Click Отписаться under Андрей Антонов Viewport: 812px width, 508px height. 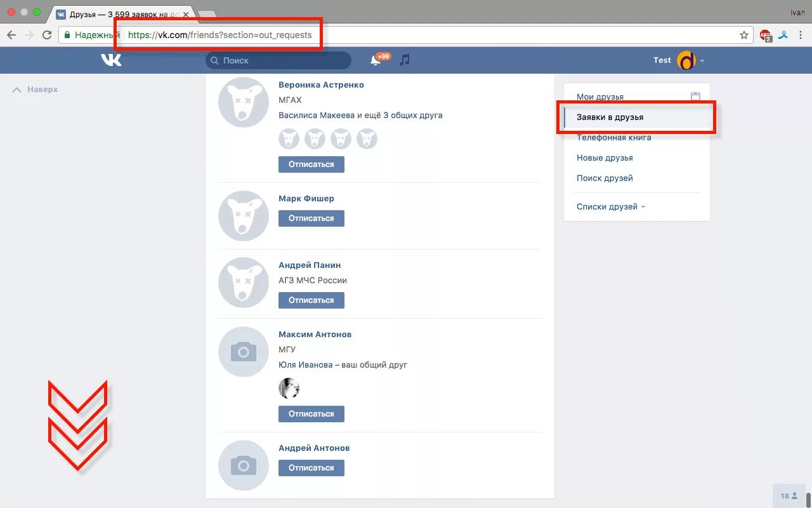(311, 467)
